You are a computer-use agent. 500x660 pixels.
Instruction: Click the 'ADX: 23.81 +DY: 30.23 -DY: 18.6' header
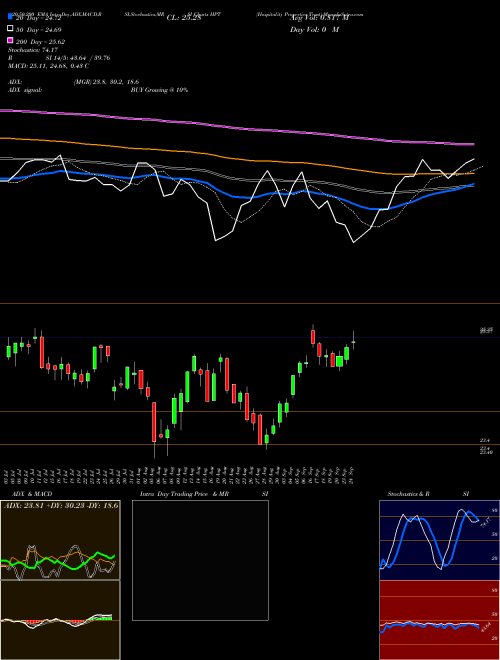[x=61, y=505]
